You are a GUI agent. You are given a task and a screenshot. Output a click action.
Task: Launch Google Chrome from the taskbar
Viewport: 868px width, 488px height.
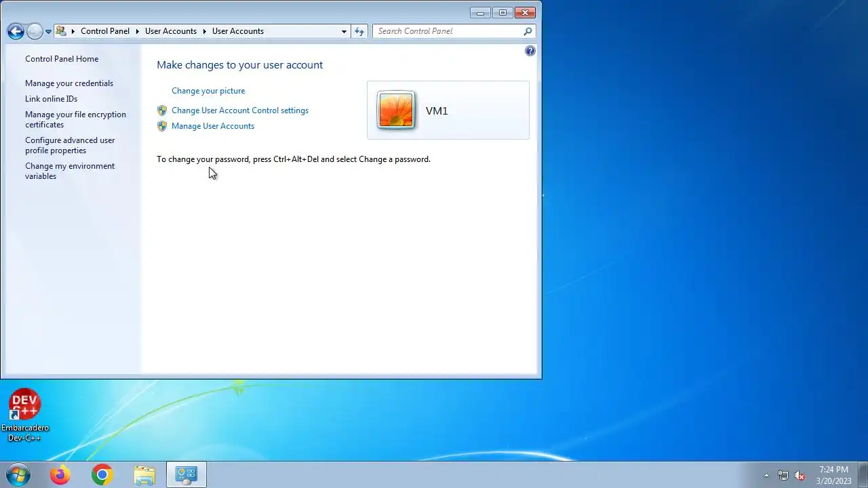point(102,475)
